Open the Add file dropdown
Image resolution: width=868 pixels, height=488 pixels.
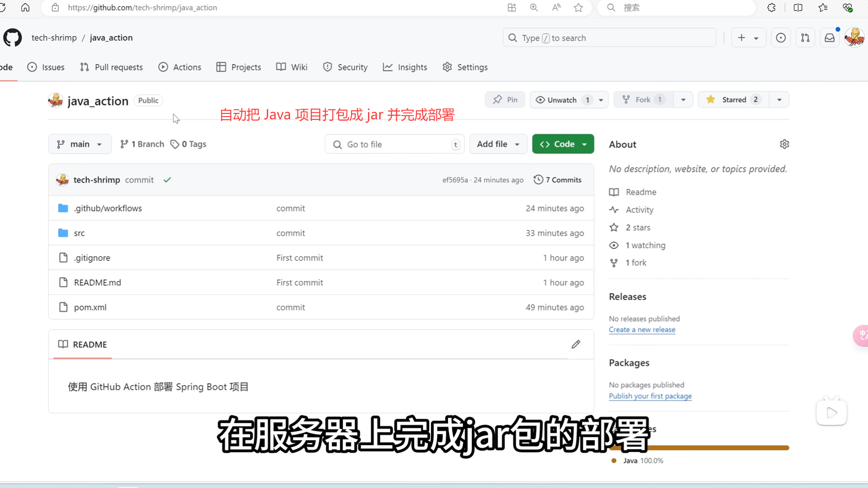pyautogui.click(x=498, y=144)
